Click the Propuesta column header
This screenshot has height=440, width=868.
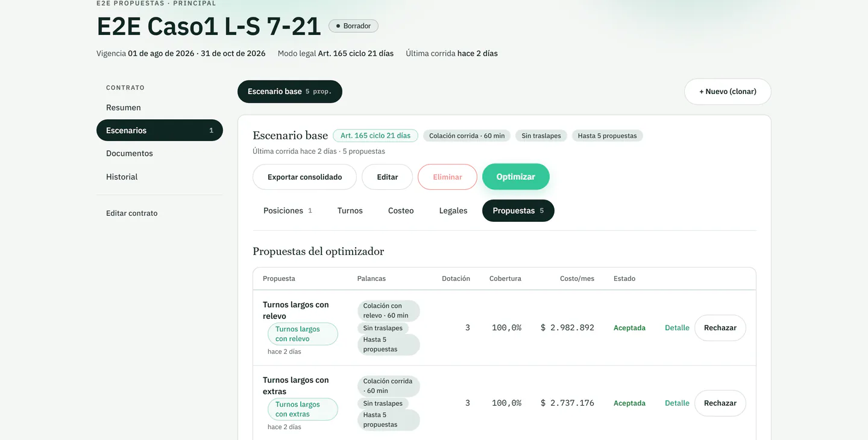coord(279,278)
